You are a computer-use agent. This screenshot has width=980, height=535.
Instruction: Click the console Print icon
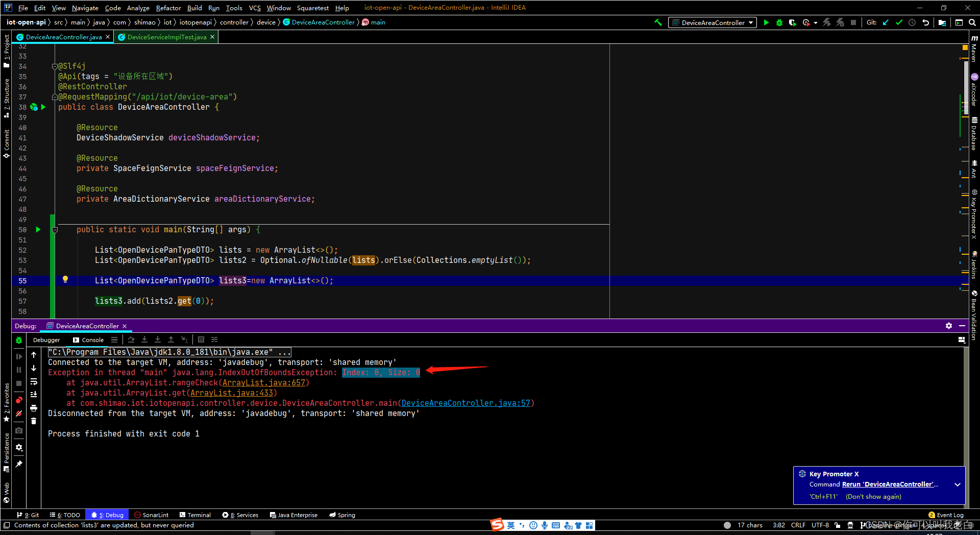[x=34, y=408]
